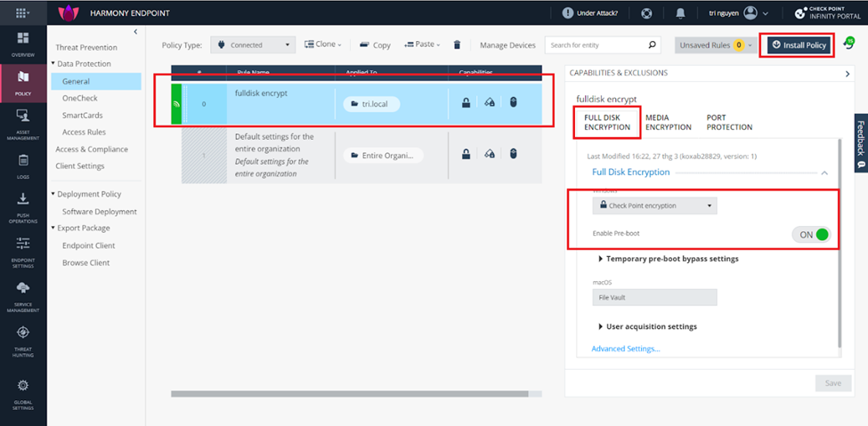Screen dimensions: 868x426
Task: Click the horizontal scrollbar under rules table
Action: pos(350,394)
